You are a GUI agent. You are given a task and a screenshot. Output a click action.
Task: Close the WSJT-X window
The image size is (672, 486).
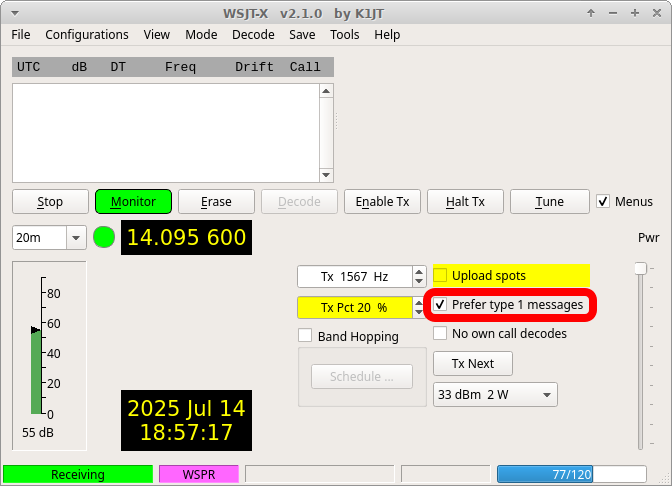click(x=657, y=13)
